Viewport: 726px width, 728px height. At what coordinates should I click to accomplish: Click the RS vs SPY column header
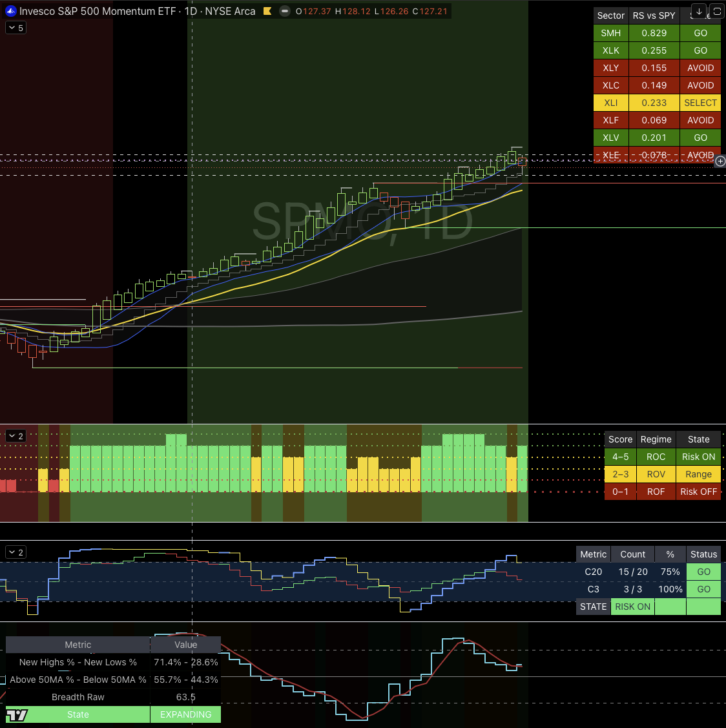[654, 16]
